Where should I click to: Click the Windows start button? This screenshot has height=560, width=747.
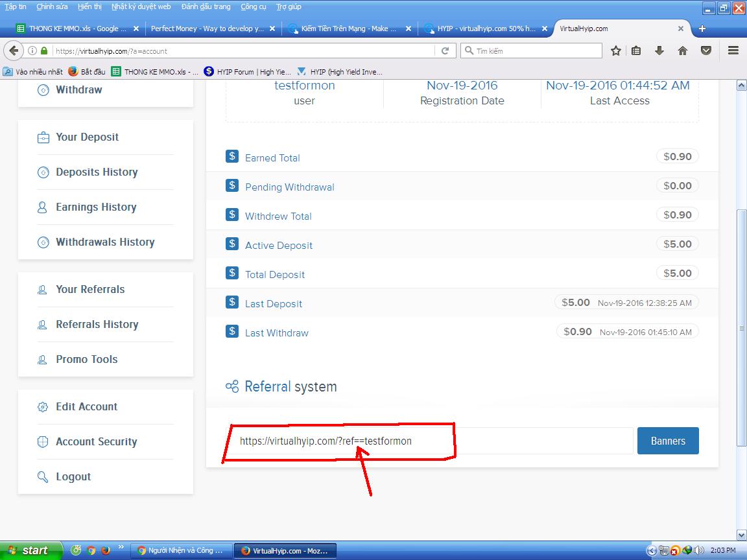pyautogui.click(x=31, y=550)
